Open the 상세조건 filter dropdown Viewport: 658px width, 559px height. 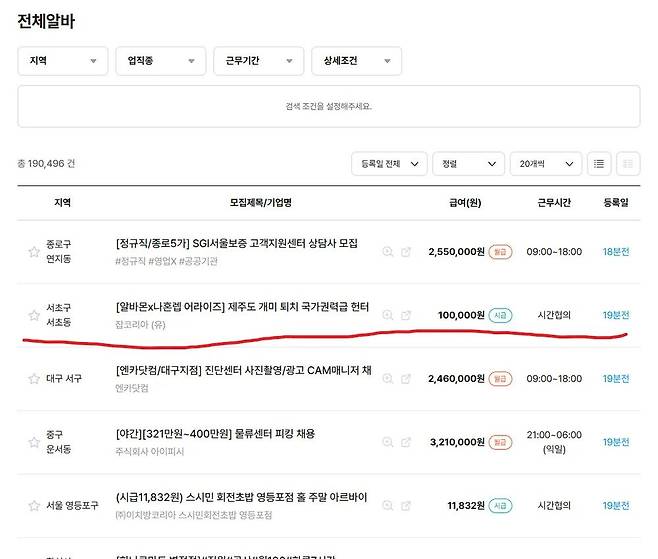(x=356, y=61)
